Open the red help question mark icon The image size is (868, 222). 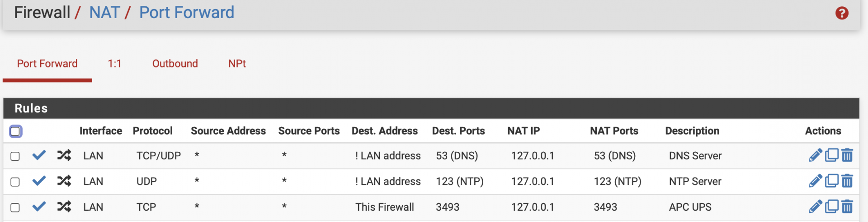[x=841, y=13]
